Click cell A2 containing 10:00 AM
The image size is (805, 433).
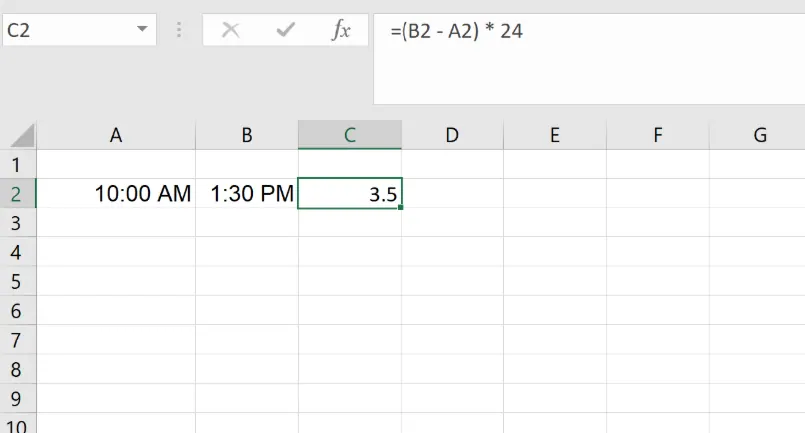116,194
